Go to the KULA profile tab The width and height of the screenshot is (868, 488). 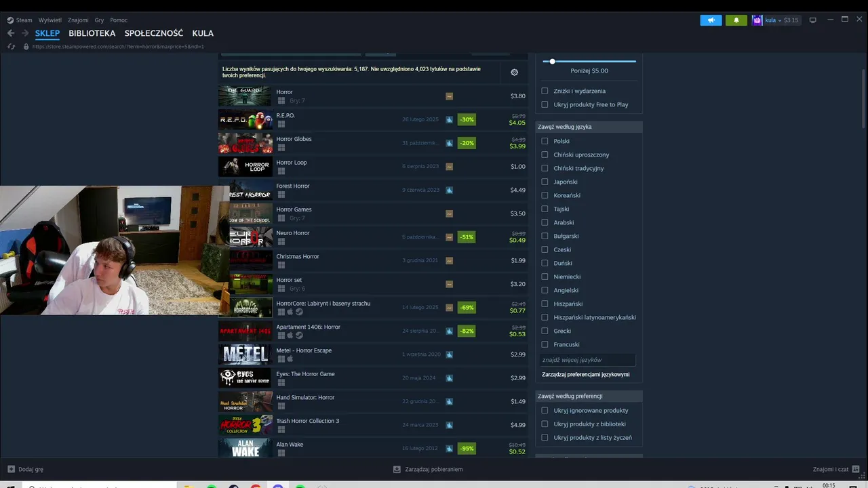(x=203, y=33)
